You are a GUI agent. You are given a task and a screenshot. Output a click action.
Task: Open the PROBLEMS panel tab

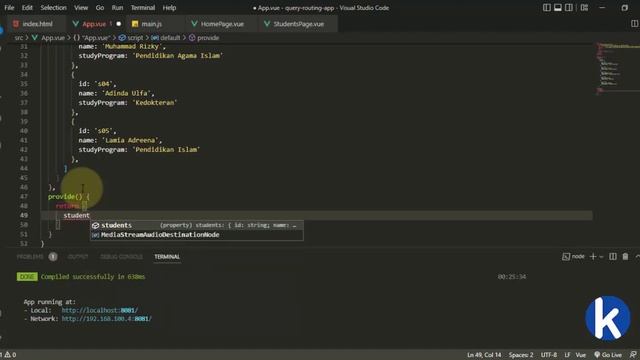(30, 257)
